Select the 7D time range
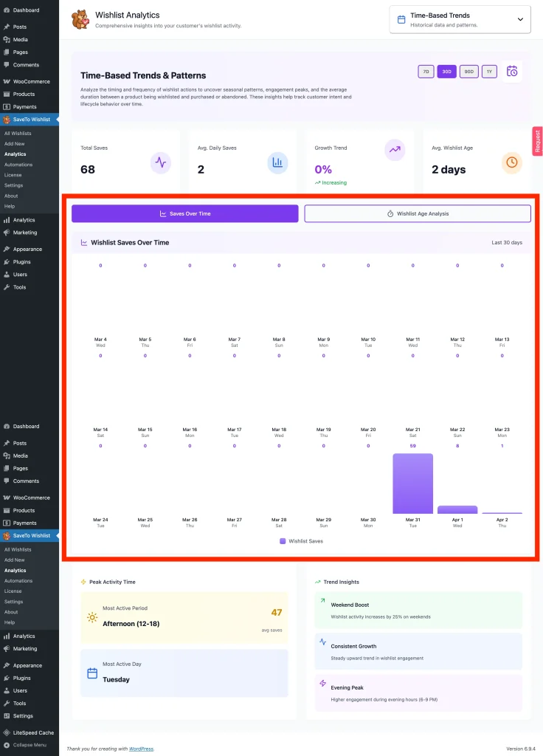This screenshot has height=756, width=543. (426, 72)
